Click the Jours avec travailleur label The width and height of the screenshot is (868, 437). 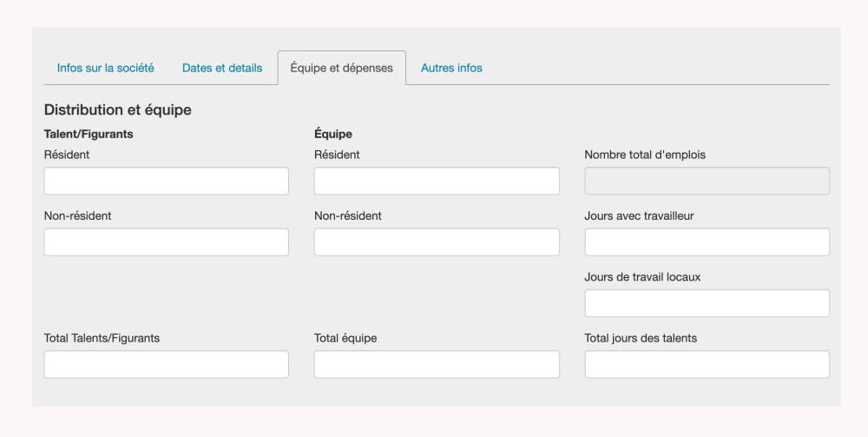639,216
